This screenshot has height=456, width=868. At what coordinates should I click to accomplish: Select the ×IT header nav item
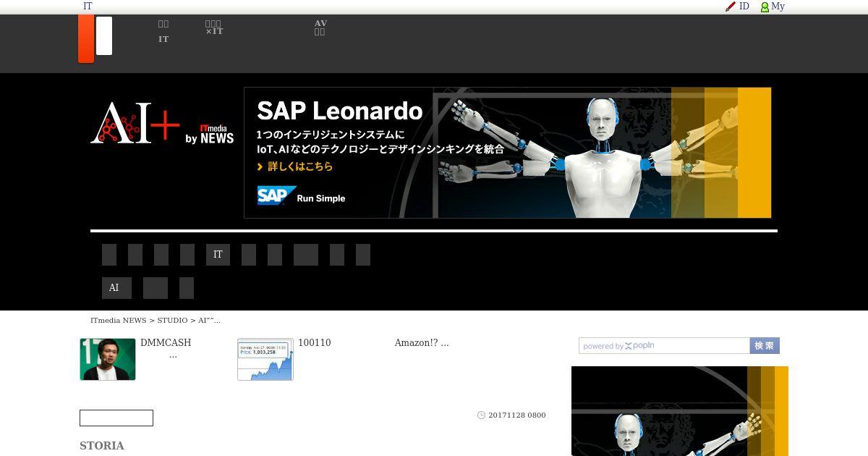click(214, 28)
